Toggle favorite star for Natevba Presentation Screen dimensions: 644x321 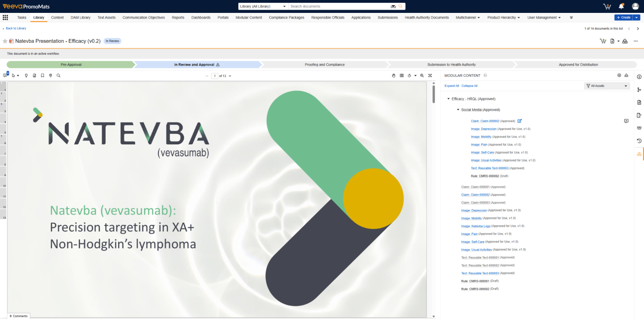(5, 41)
